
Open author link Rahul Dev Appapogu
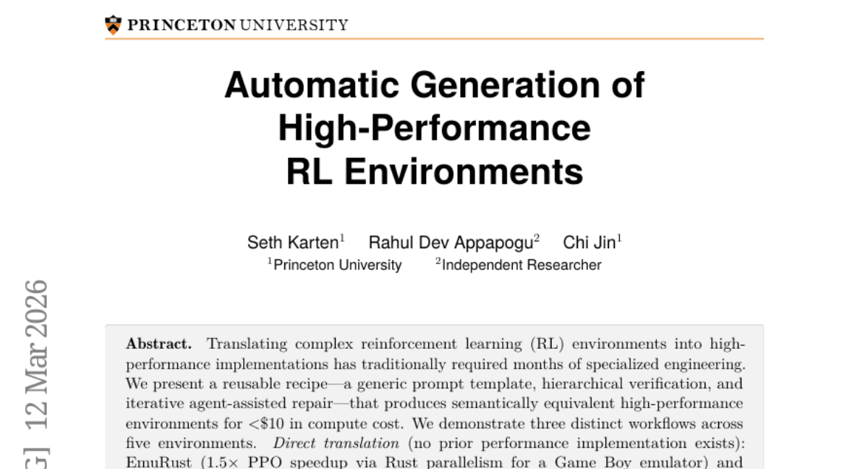(452, 242)
